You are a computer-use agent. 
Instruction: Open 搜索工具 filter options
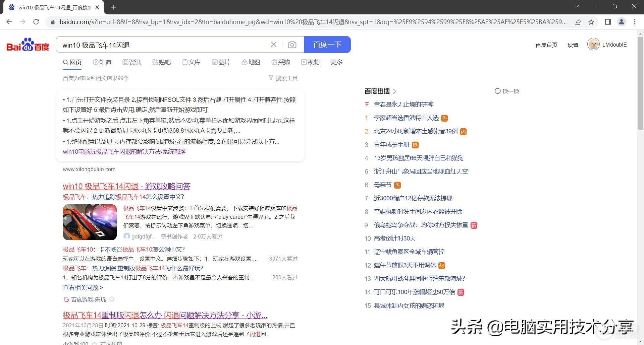[x=283, y=78]
